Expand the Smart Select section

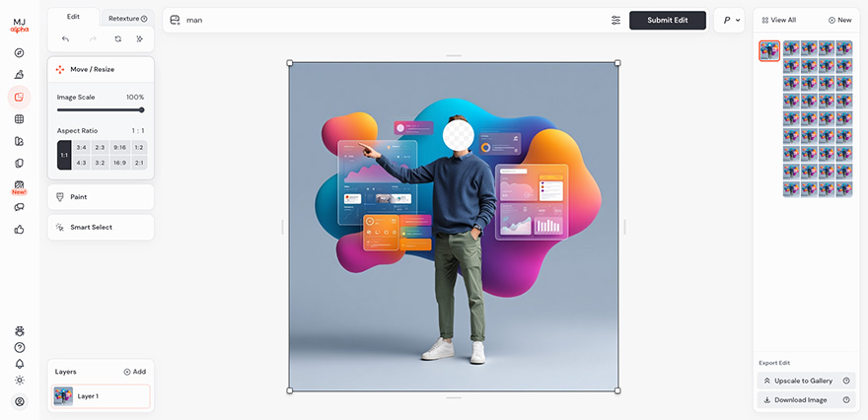coord(101,227)
